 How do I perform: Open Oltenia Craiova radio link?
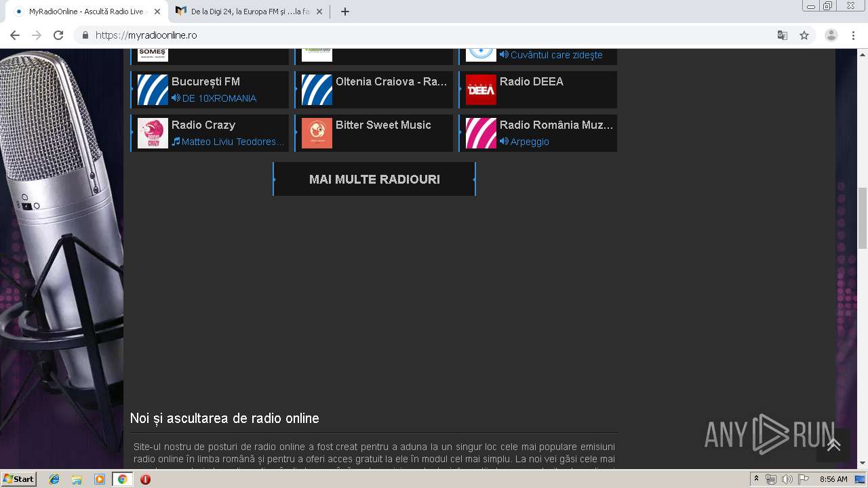pos(391,81)
